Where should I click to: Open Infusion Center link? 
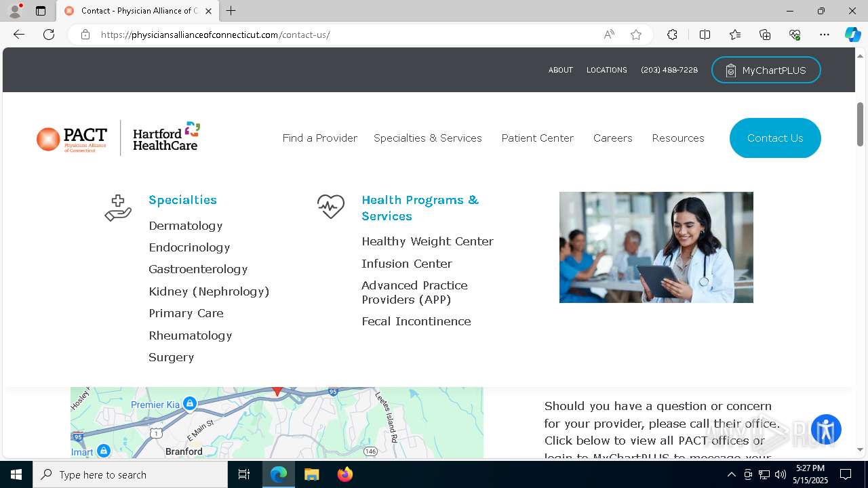[x=407, y=264]
